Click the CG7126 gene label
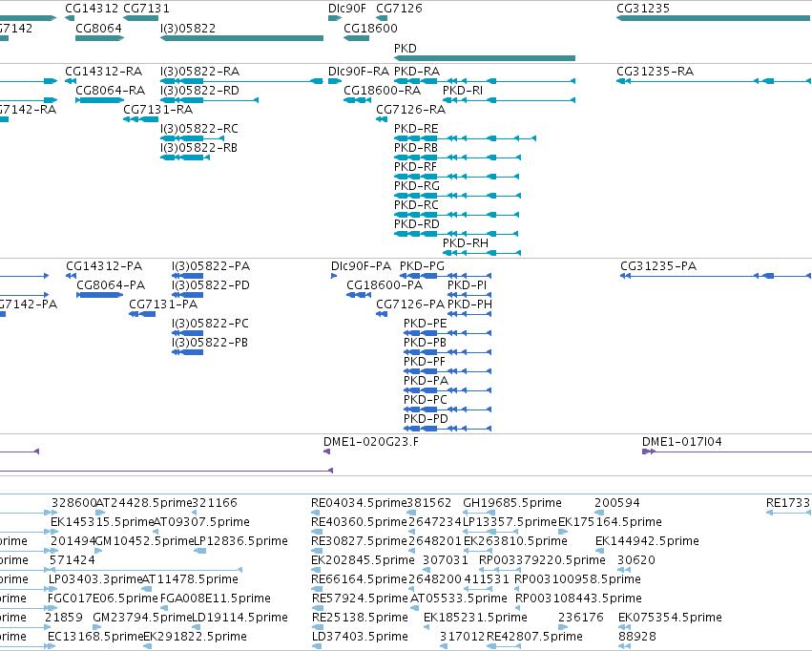Image resolution: width=812 pixels, height=651 pixels. coord(399,9)
